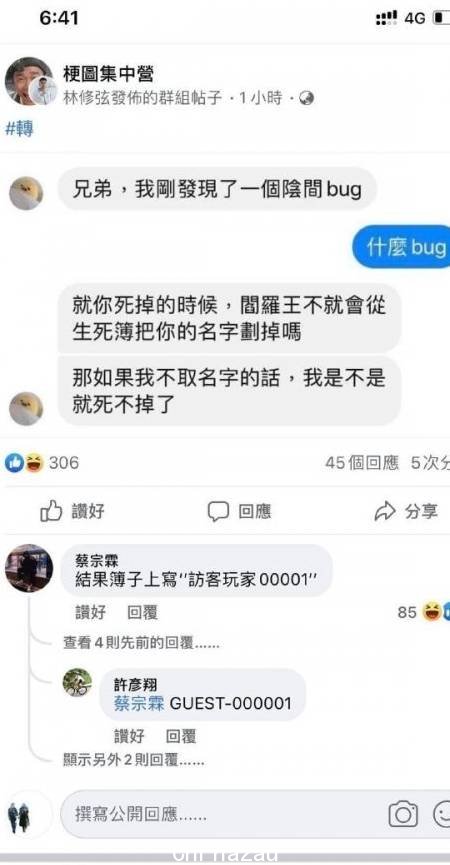Tap the globe privacy icon beside 1小時
The width and height of the screenshot is (450, 865).
306,99
